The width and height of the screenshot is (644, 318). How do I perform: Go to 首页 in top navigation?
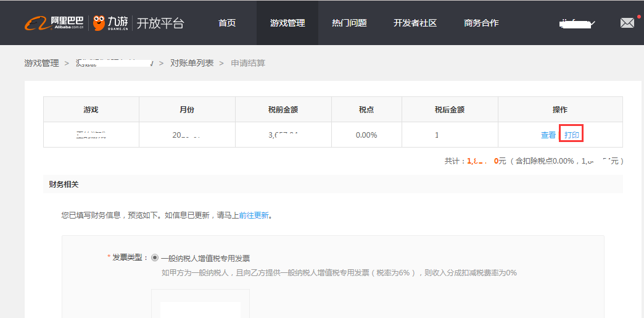[227, 23]
